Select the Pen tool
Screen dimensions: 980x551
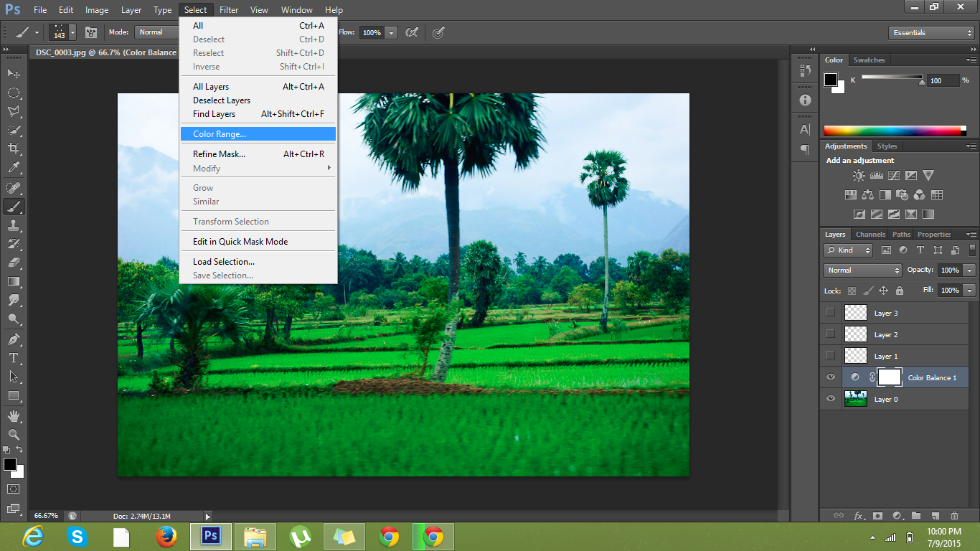click(x=14, y=339)
